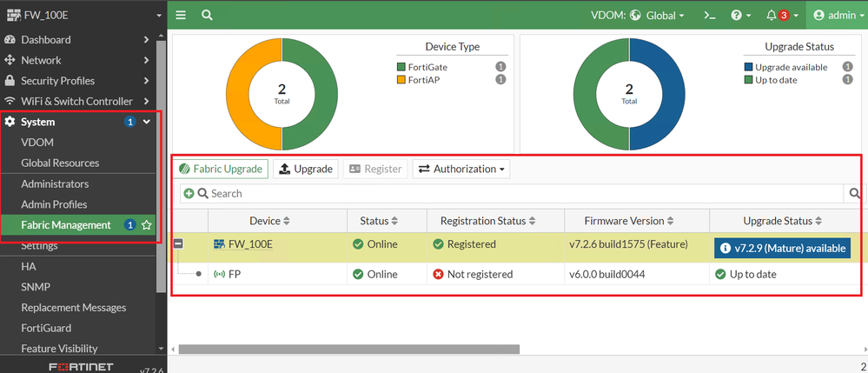Click the search magnifier at right of search field
The width and height of the screenshot is (868, 373).
[856, 194]
